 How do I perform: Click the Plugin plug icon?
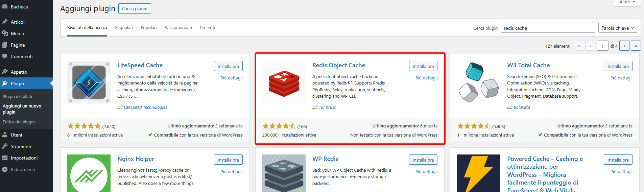click(5, 83)
